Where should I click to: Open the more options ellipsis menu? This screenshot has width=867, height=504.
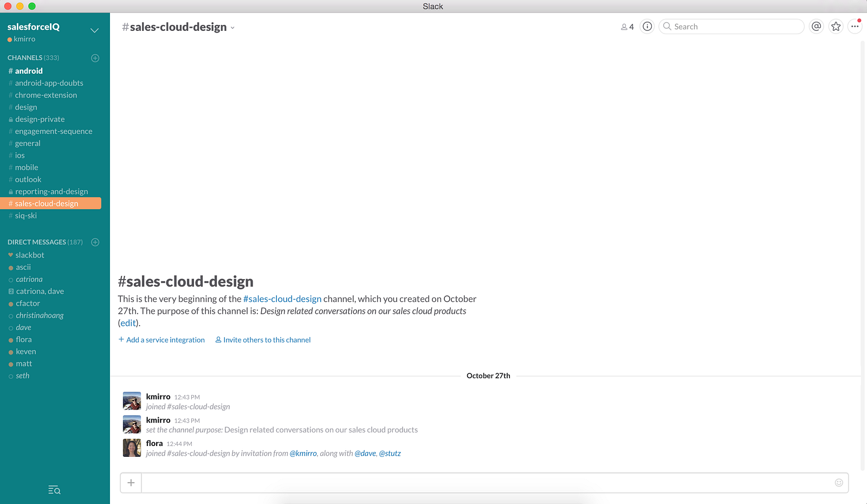855,27
